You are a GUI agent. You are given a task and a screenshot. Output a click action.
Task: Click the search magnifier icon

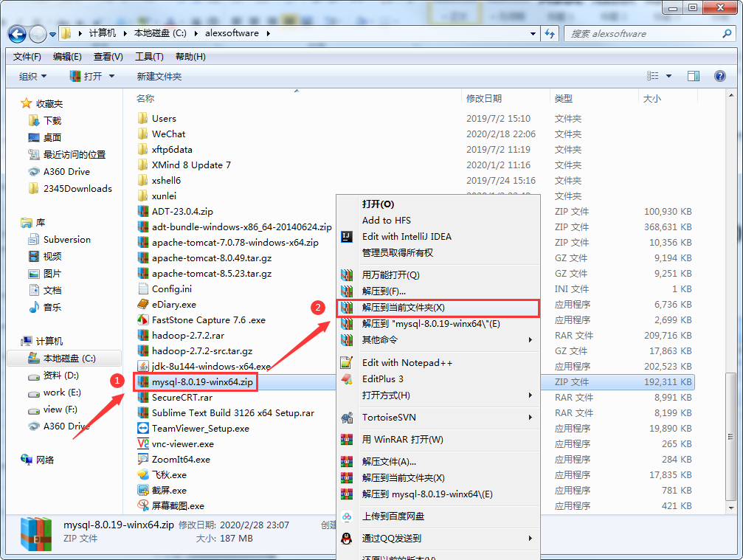(727, 34)
